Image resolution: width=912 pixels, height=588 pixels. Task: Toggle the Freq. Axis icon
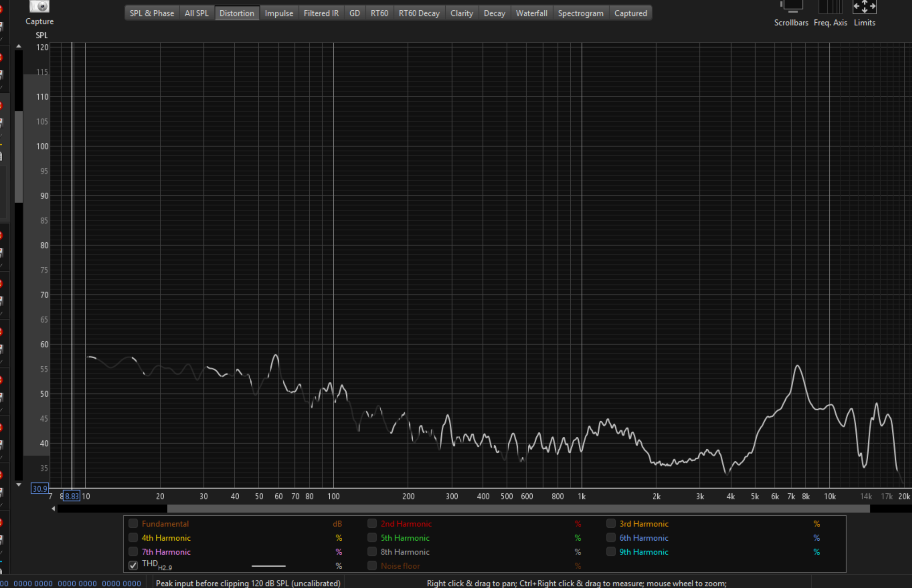[x=830, y=6]
